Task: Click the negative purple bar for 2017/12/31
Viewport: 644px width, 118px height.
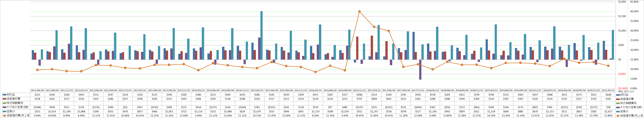Action: (420, 70)
